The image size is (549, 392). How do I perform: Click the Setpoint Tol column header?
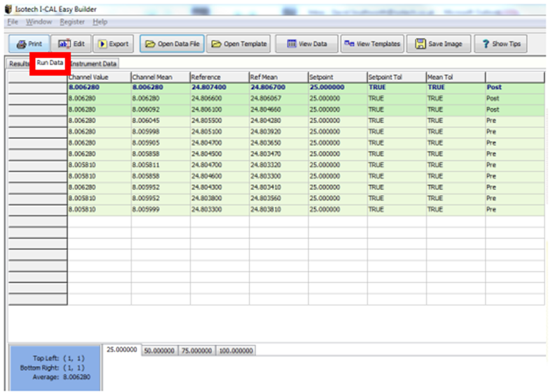(397, 77)
